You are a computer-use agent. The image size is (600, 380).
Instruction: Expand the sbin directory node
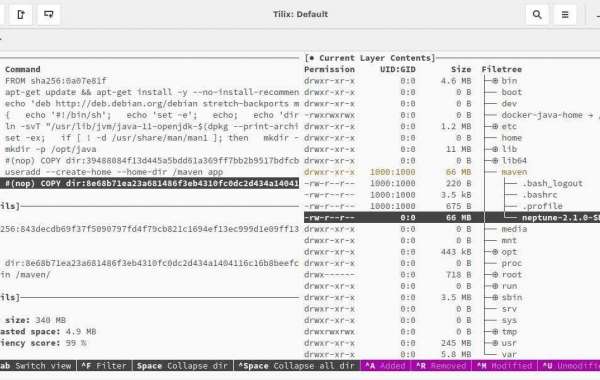pyautogui.click(x=495, y=297)
